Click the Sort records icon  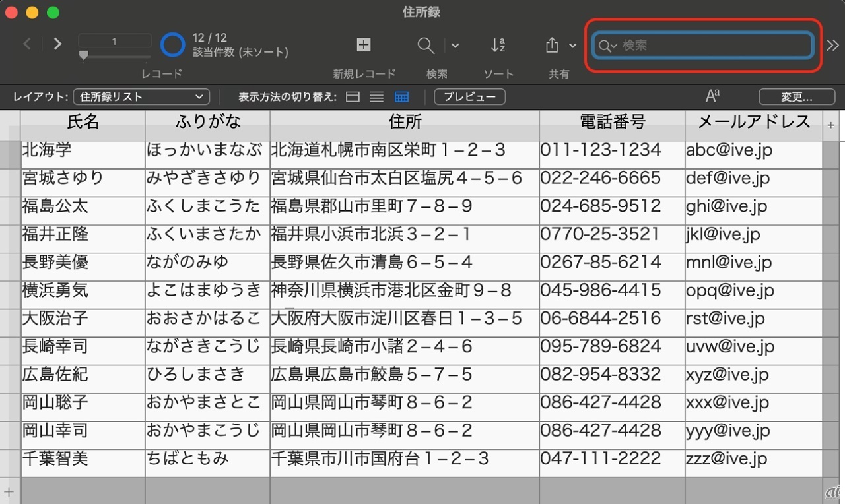point(498,46)
